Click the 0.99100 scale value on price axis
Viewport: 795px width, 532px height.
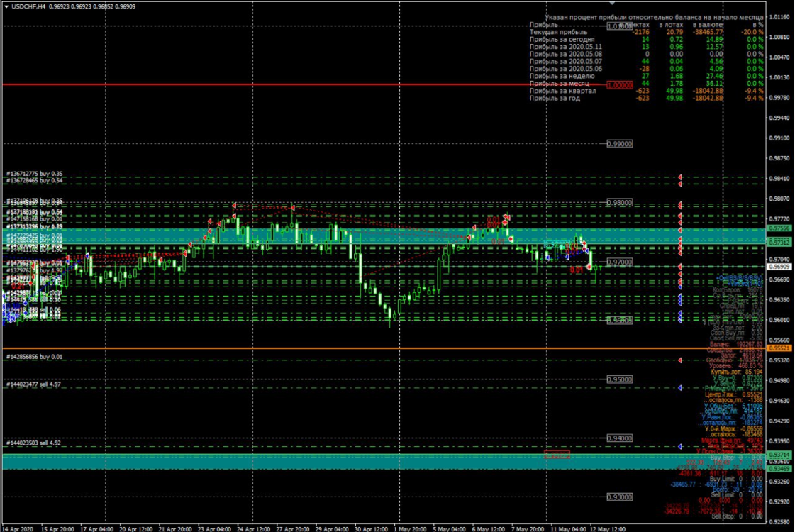click(x=779, y=138)
